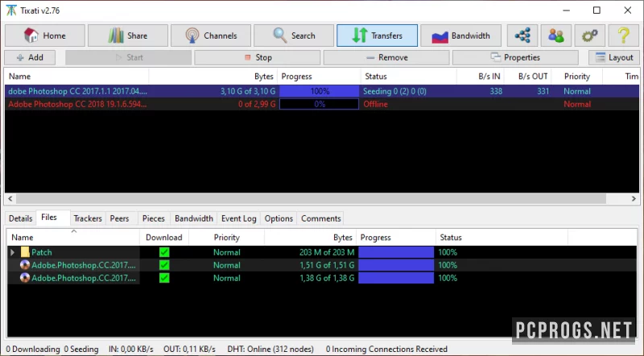644x356 pixels.
Task: Click DHT Online (312 nodes) status
Action: [270, 349]
